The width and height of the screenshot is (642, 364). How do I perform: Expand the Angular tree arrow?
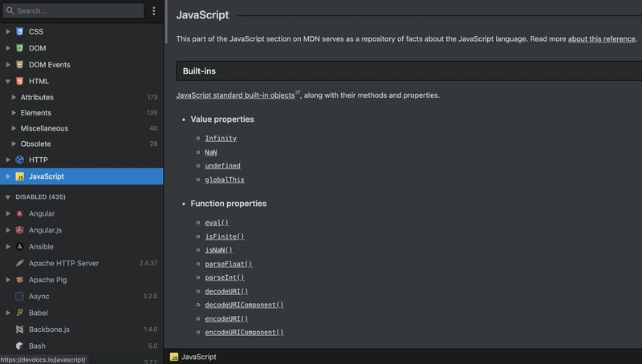coord(8,214)
